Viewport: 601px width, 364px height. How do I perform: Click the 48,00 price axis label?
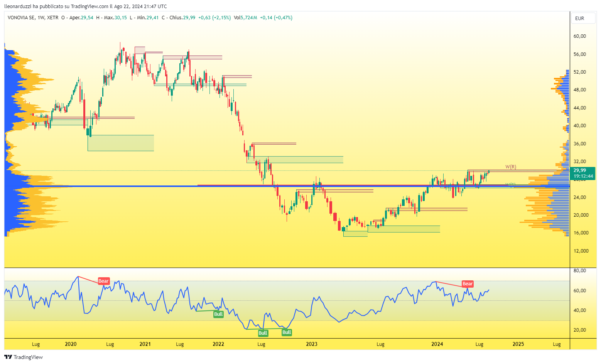point(580,90)
